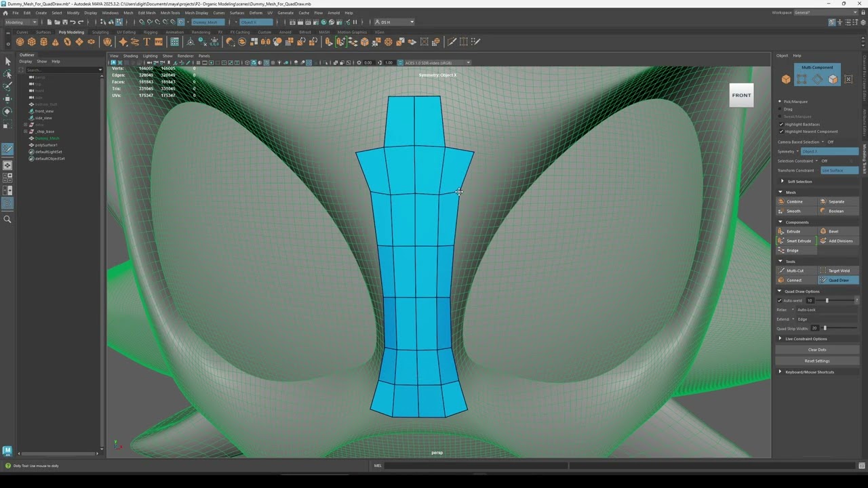
Task: Click the Target Weld button
Action: (838, 270)
